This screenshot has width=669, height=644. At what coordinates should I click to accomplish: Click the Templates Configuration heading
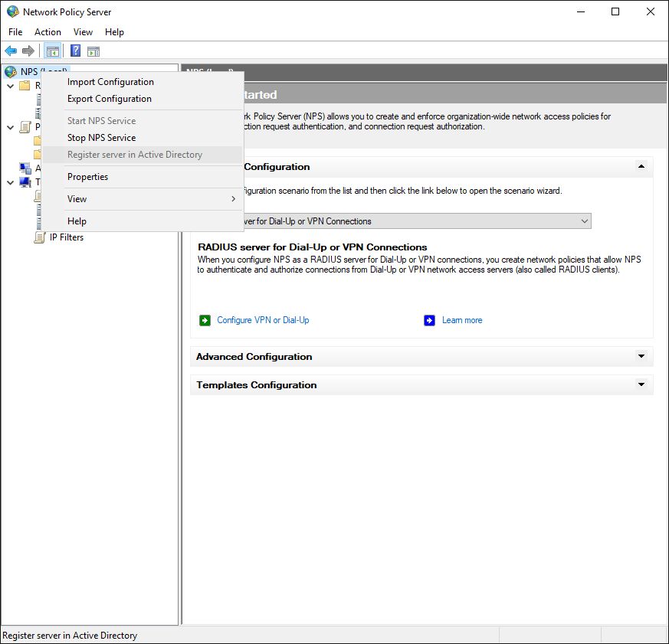click(257, 385)
